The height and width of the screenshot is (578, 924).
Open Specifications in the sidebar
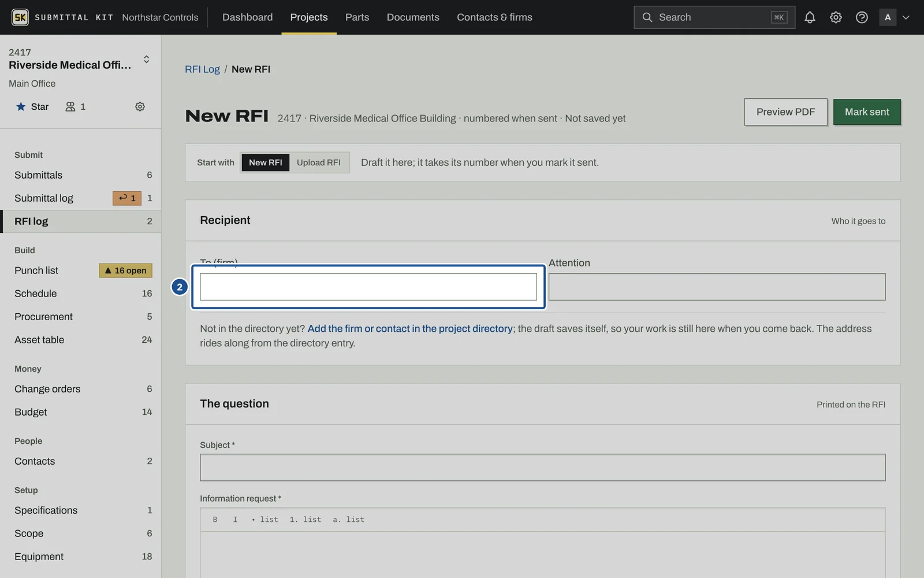point(81,510)
